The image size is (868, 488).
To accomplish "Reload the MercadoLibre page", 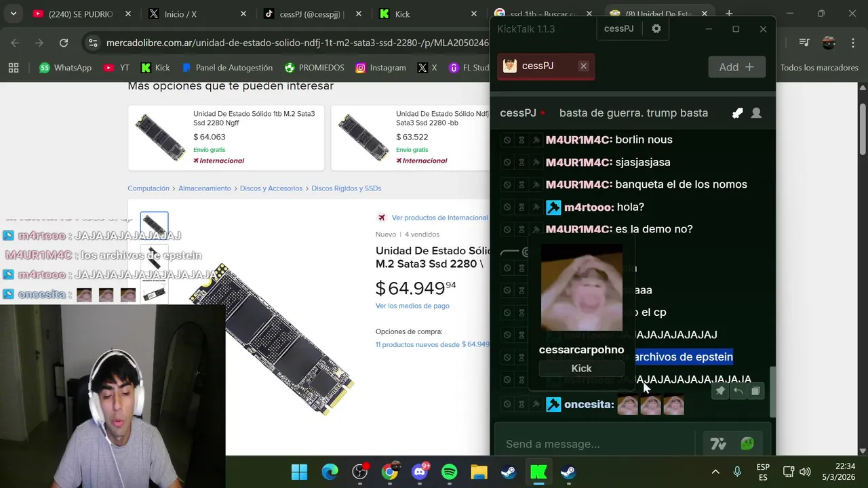I will pos(63,43).
